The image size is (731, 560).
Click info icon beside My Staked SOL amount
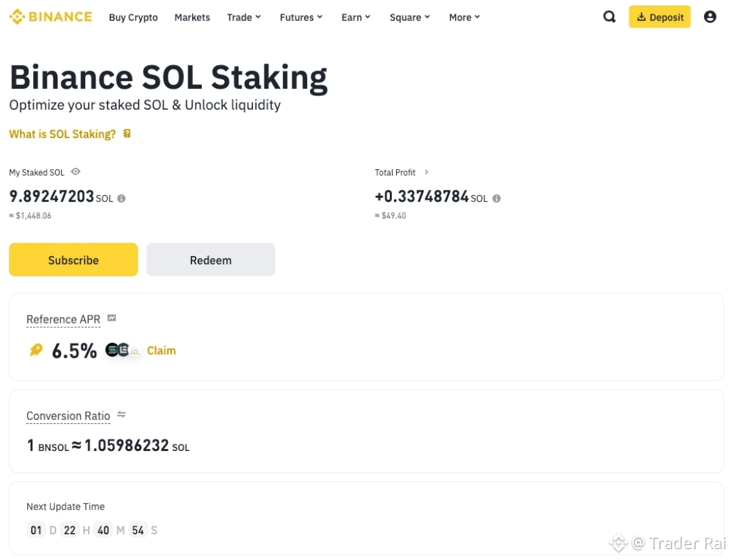[122, 198]
